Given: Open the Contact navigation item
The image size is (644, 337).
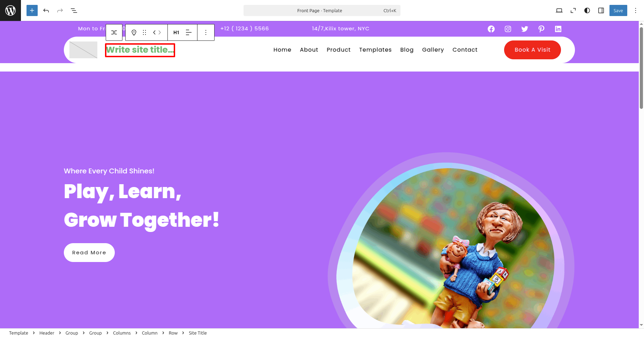Looking at the screenshot, I should (x=465, y=50).
